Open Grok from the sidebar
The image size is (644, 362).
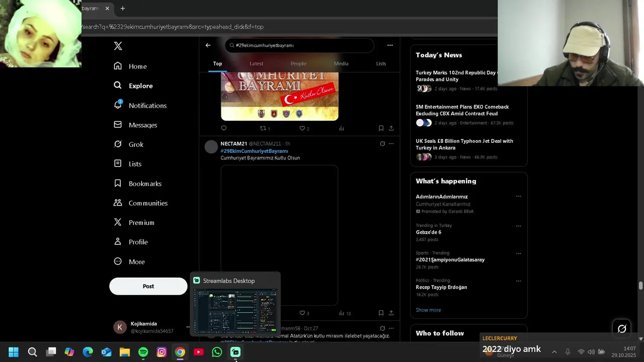129,144
